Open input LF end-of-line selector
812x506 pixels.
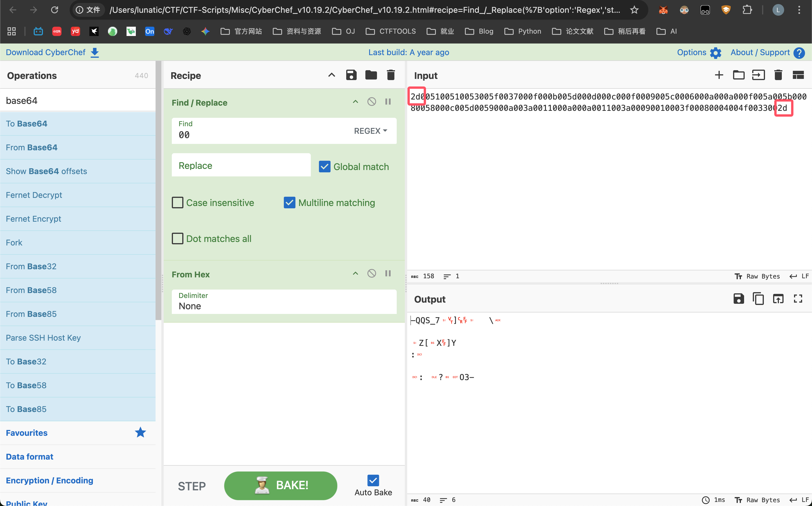(799, 276)
